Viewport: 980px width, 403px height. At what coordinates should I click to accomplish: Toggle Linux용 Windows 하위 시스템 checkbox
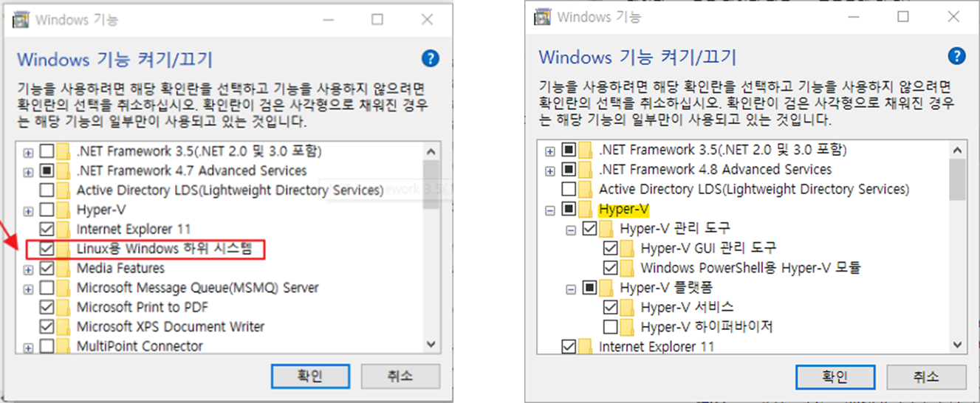tap(47, 249)
